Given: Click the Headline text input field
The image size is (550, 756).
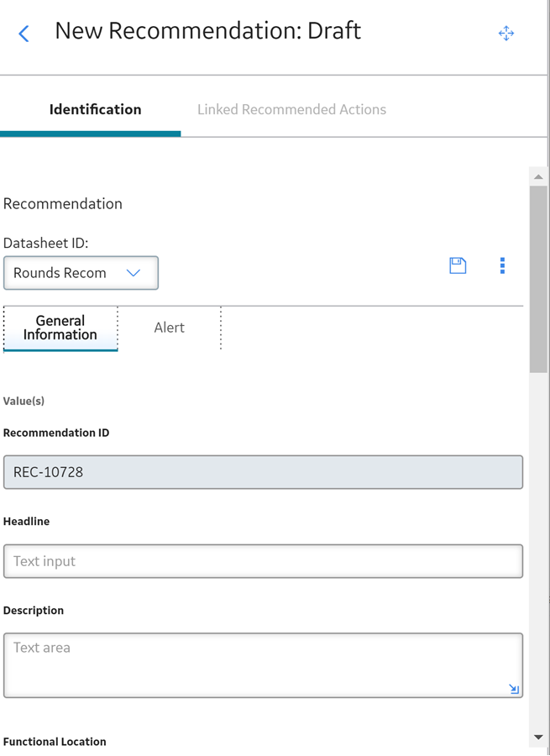Looking at the screenshot, I should pos(263,561).
